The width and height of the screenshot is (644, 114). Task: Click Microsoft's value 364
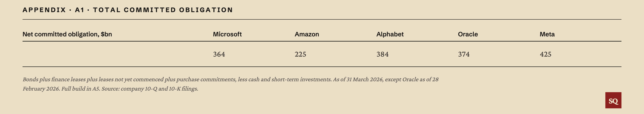[x=219, y=54]
